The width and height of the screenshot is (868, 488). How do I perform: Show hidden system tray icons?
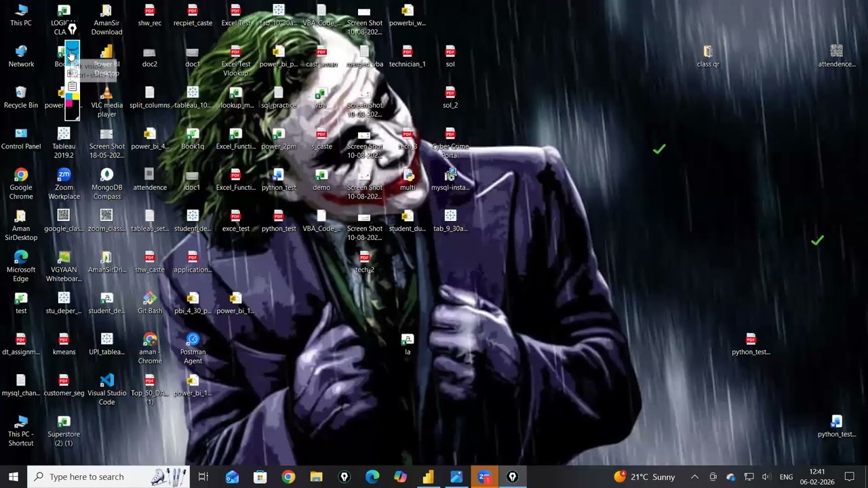click(x=694, y=476)
